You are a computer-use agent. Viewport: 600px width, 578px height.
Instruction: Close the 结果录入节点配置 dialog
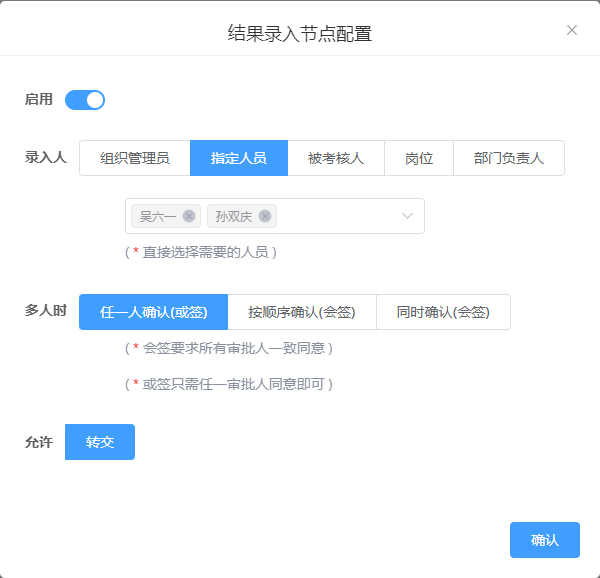click(x=572, y=30)
